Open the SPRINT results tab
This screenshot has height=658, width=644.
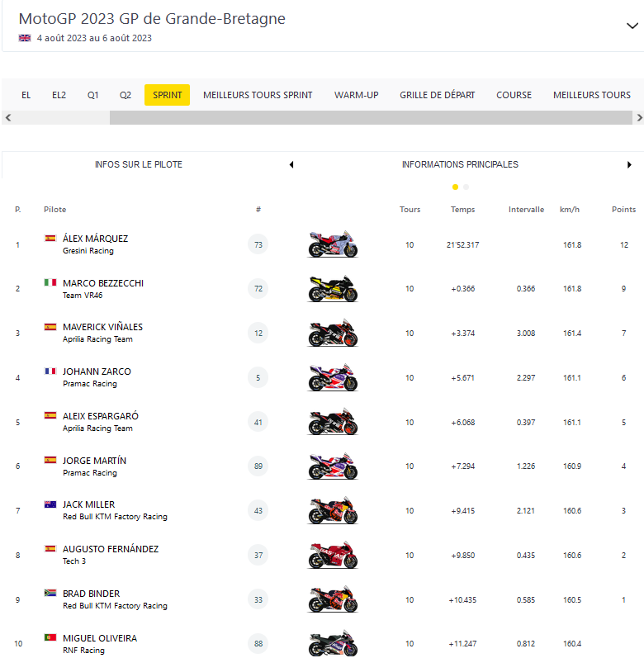(167, 95)
